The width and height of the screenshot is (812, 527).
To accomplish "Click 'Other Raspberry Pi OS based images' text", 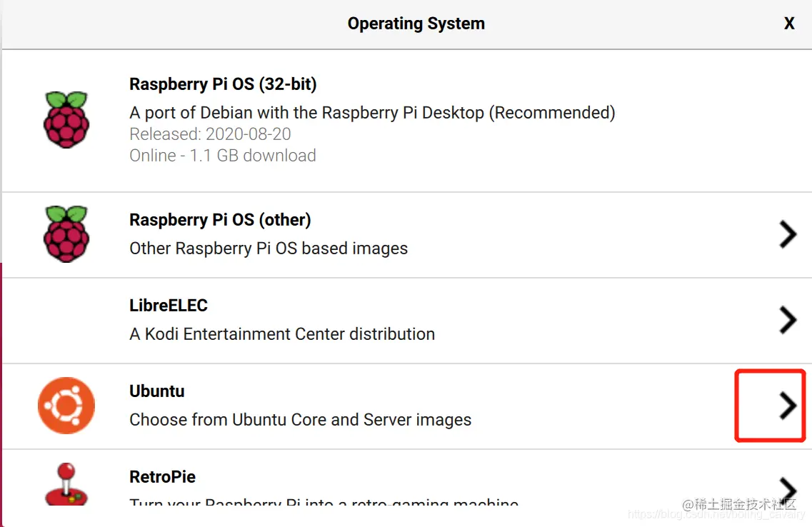I will pos(269,249).
